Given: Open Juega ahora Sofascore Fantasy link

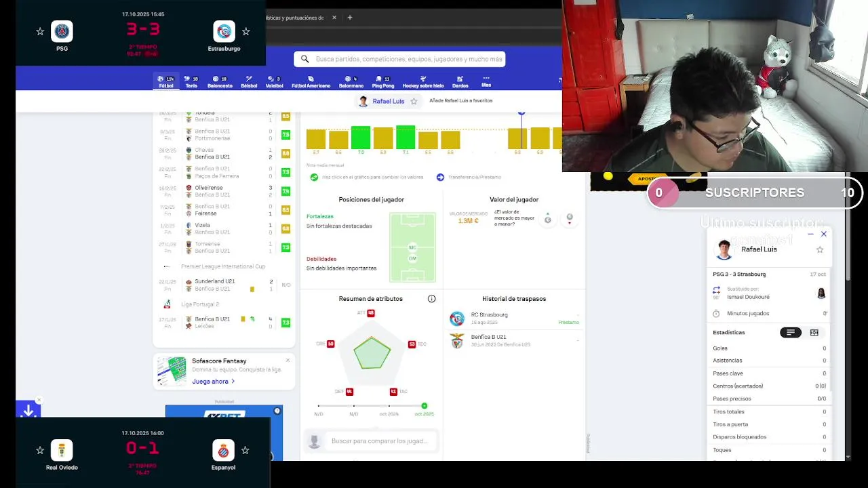Looking at the screenshot, I should point(213,382).
